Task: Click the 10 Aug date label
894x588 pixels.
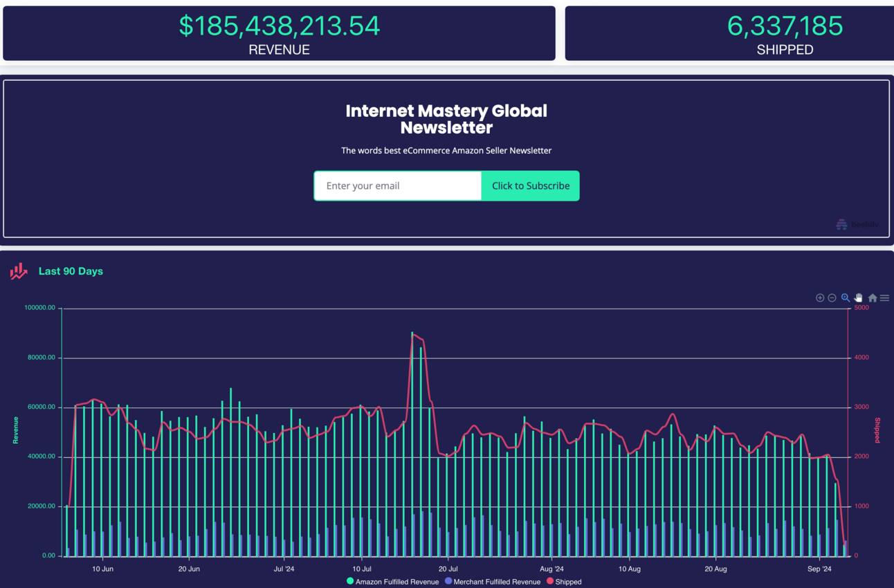Action: [629, 569]
